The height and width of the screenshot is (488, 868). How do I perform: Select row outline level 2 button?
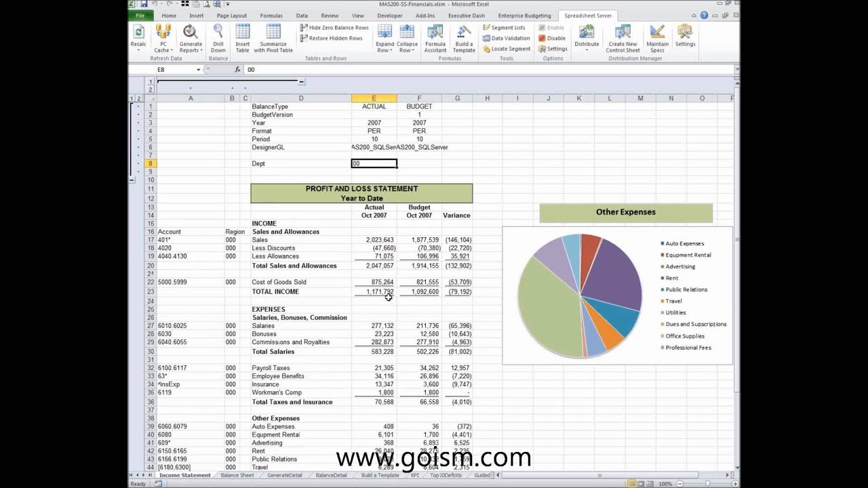click(139, 99)
